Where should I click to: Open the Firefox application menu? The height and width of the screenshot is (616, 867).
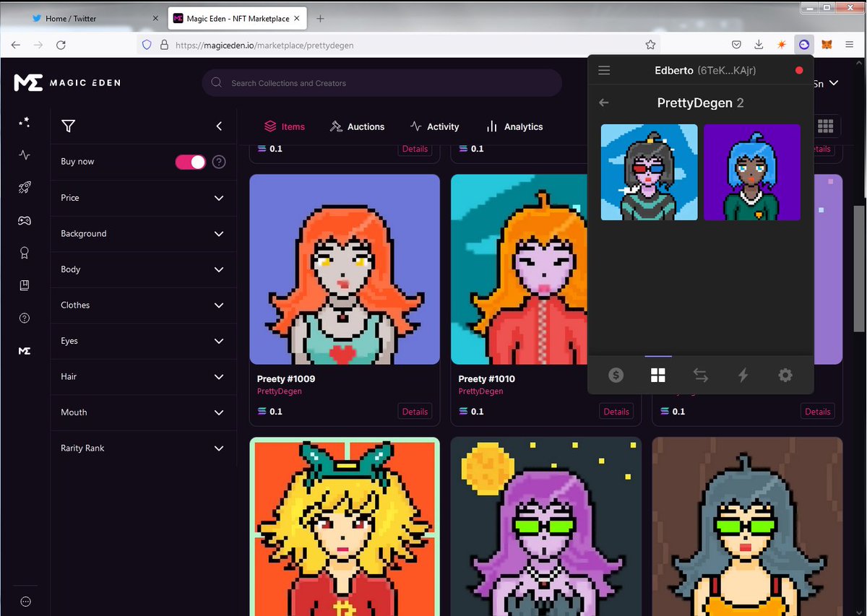tap(850, 45)
